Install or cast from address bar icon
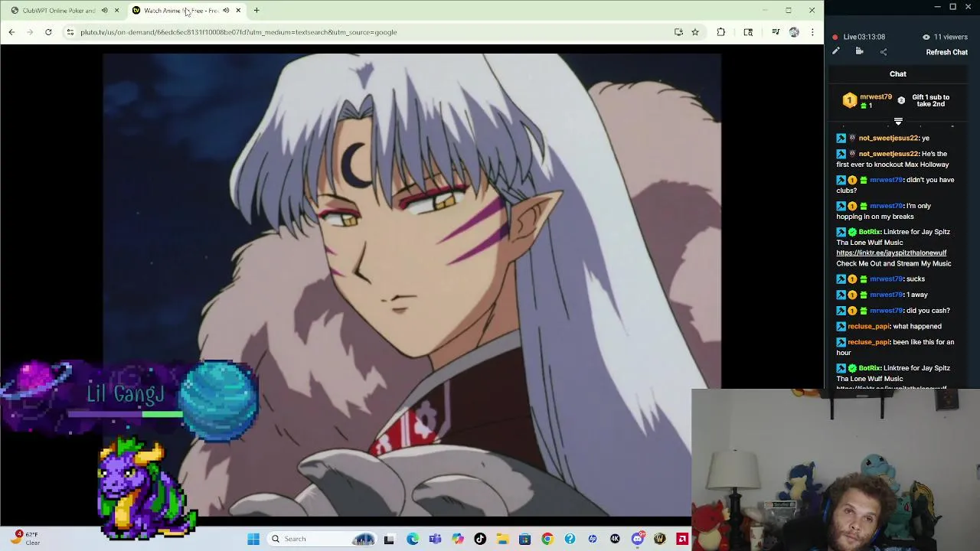 [x=678, y=32]
